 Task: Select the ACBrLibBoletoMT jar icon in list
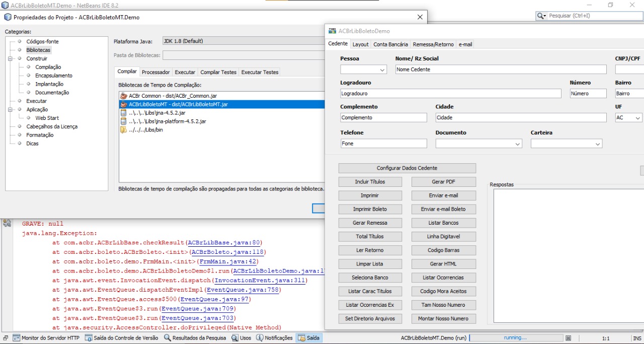click(x=123, y=104)
